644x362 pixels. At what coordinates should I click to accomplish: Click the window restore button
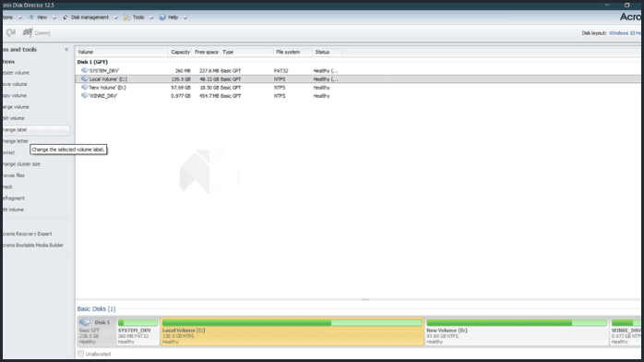(626, 5)
